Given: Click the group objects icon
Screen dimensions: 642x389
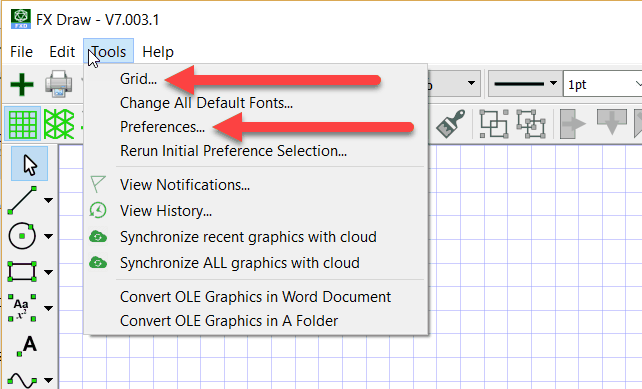Looking at the screenshot, I should (x=494, y=123).
